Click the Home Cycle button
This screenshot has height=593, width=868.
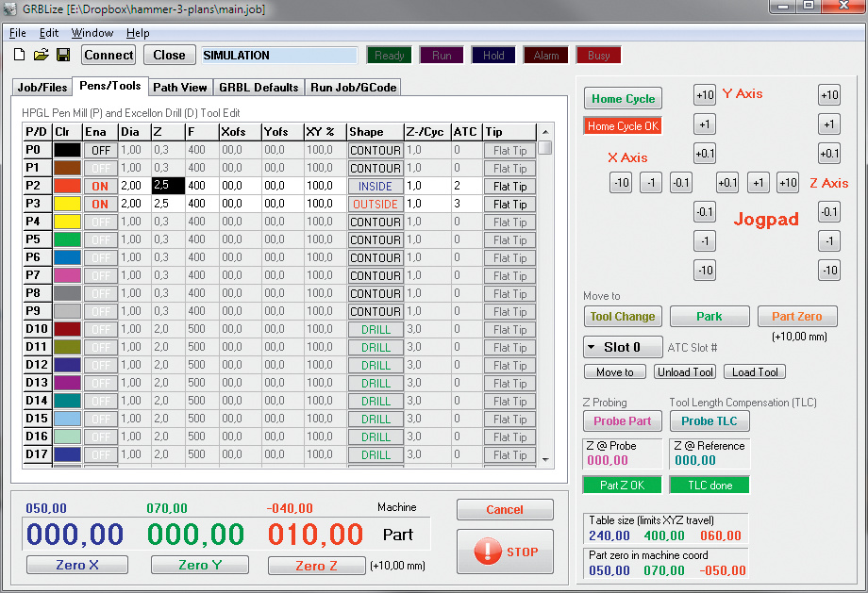click(623, 99)
